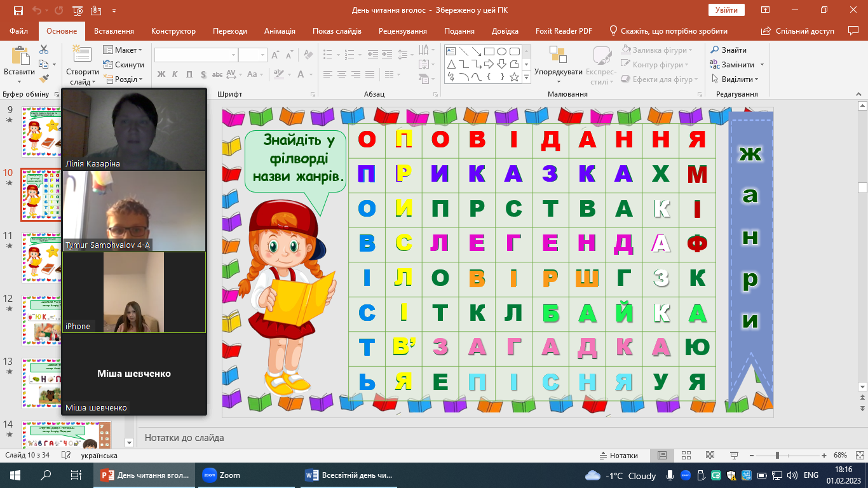This screenshot has width=868, height=488.
Task: Click the zoom slider handle in status bar
Action: click(777, 456)
